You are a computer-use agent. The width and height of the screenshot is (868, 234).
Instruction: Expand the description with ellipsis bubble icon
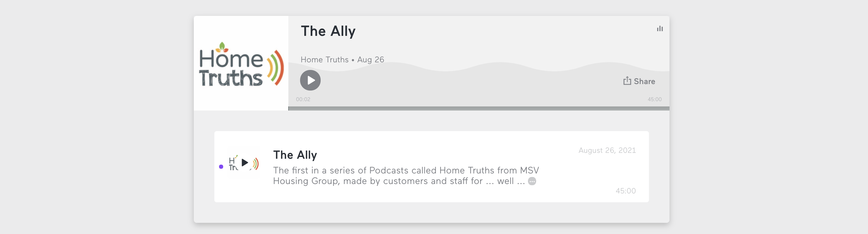pyautogui.click(x=532, y=181)
